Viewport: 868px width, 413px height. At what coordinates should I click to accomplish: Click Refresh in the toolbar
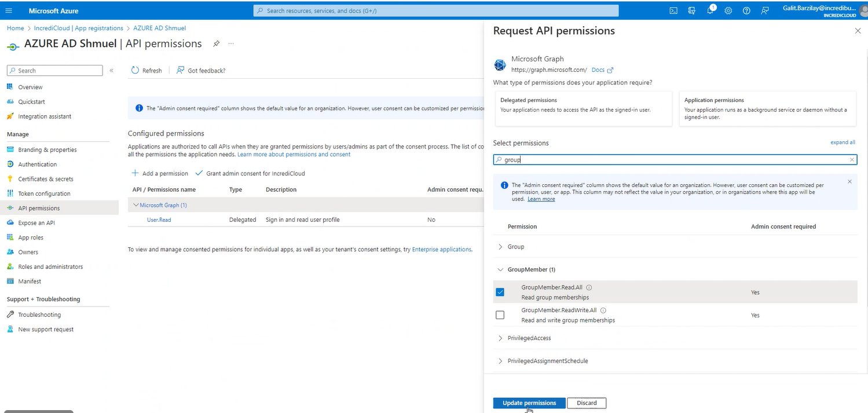[147, 70]
